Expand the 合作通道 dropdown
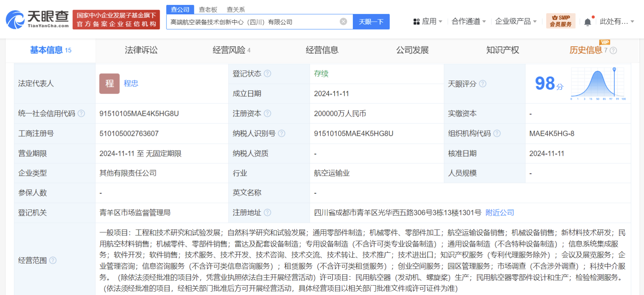 [469, 21]
